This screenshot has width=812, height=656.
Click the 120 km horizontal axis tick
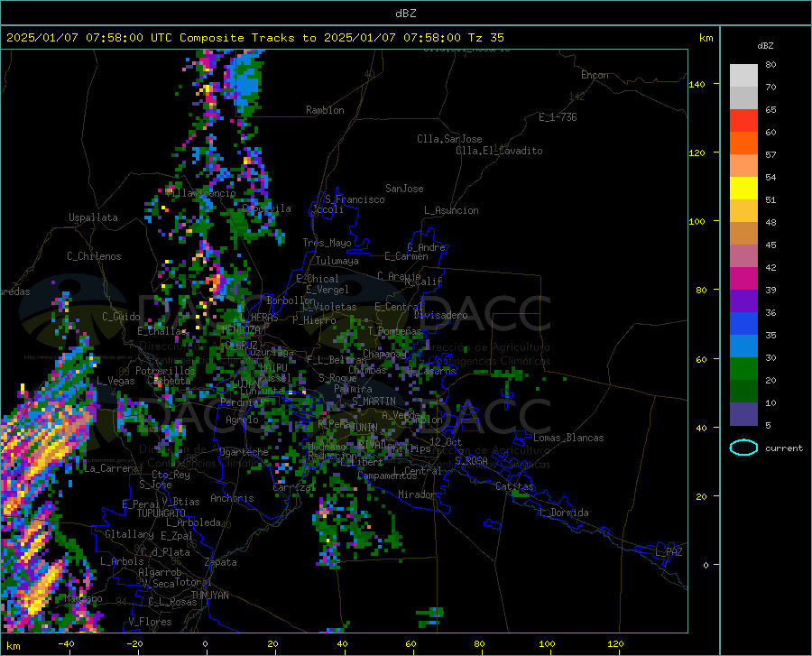(615, 643)
